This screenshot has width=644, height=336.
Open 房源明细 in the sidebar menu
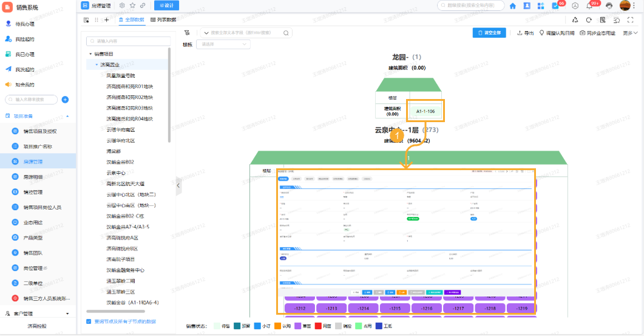pyautogui.click(x=33, y=177)
